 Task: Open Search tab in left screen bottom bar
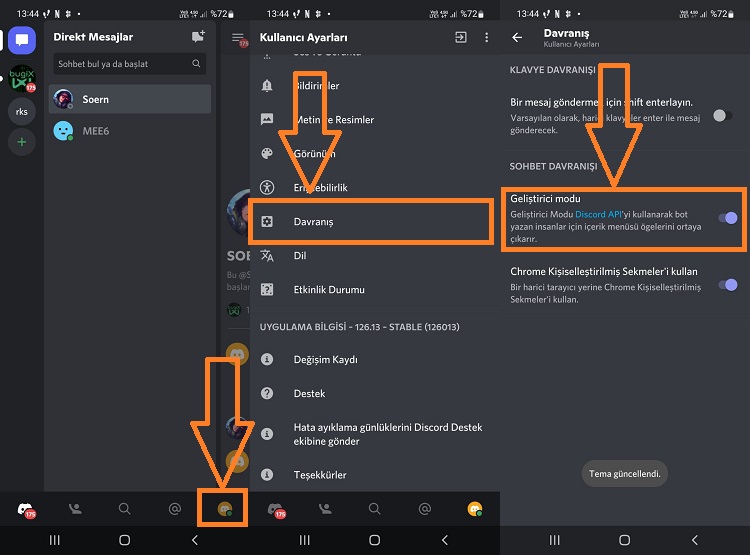click(124, 509)
